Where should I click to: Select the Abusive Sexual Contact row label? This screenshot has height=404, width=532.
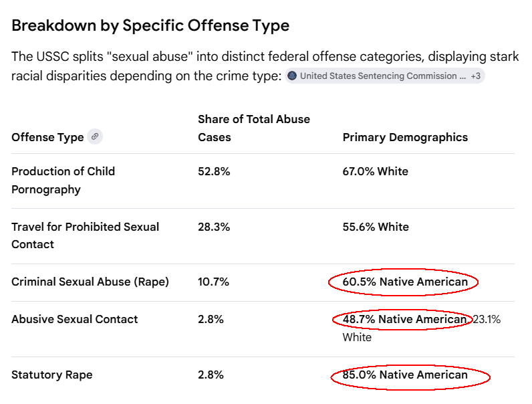75,319
